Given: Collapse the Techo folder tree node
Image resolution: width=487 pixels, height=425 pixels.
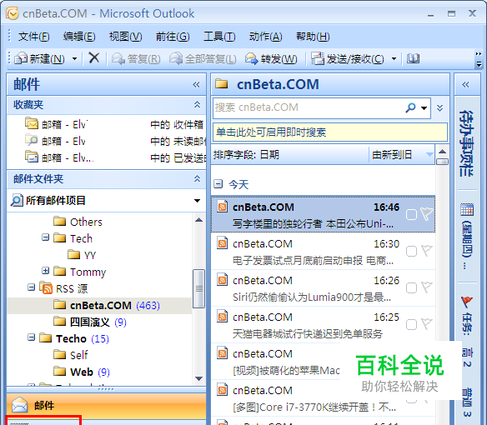Looking at the screenshot, I should (31, 337).
